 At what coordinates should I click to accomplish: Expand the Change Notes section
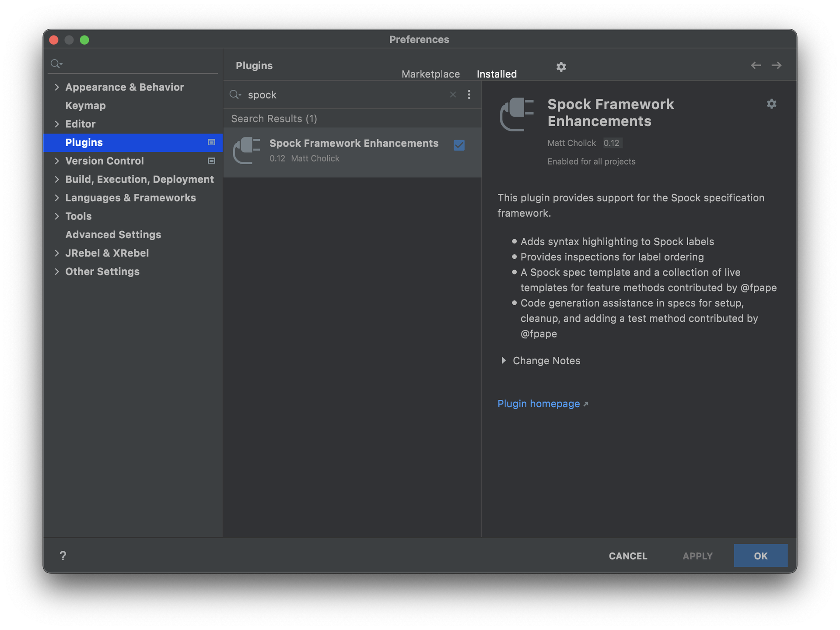pos(504,360)
